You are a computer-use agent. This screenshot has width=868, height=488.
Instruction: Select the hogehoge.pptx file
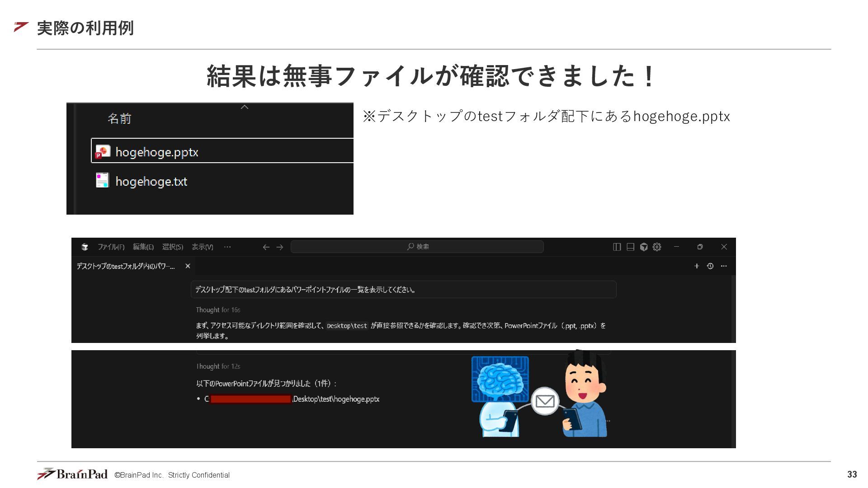[x=157, y=152]
